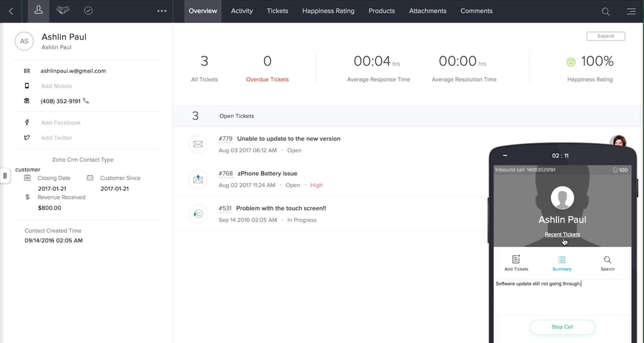
Task: Open the Recent Tickets link
Action: pos(562,235)
